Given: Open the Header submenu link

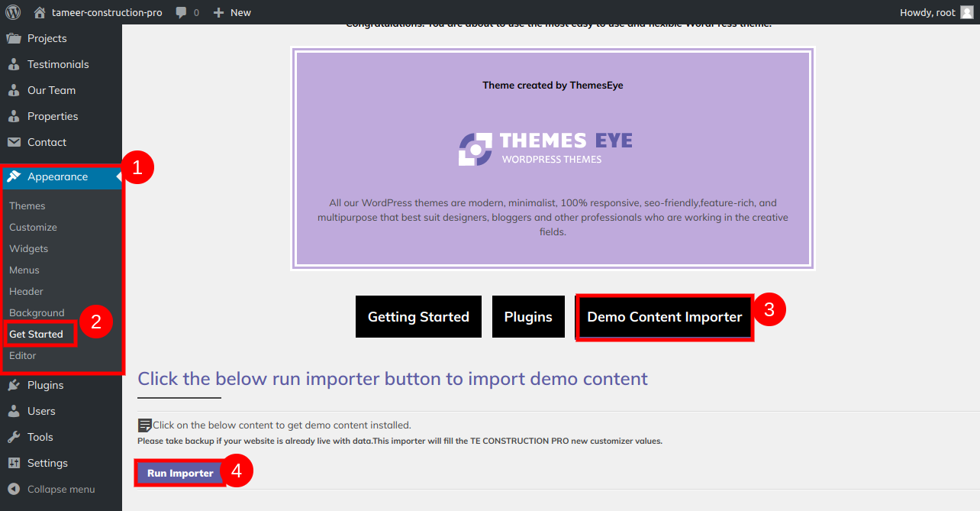Looking at the screenshot, I should [x=26, y=292].
